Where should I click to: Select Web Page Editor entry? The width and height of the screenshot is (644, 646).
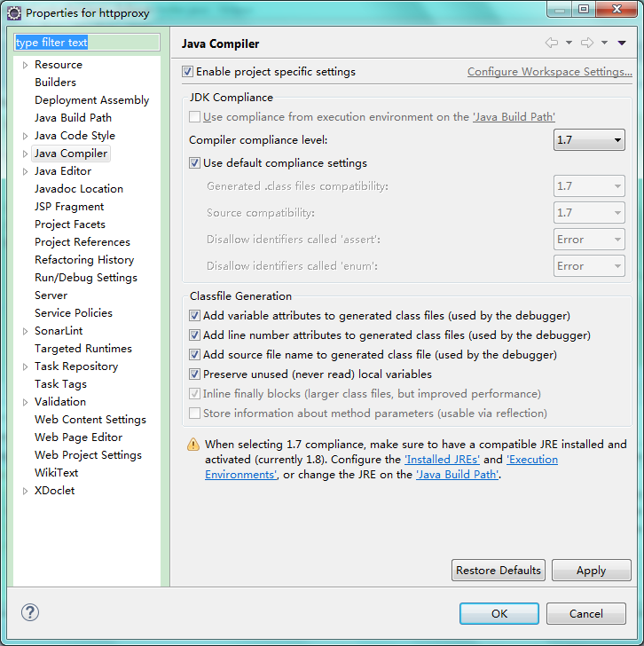tap(78, 437)
